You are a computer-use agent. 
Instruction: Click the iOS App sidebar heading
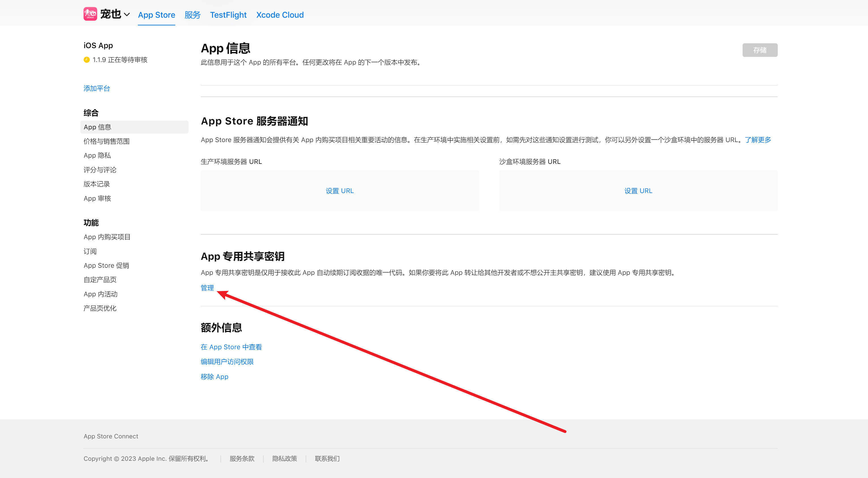click(x=98, y=46)
